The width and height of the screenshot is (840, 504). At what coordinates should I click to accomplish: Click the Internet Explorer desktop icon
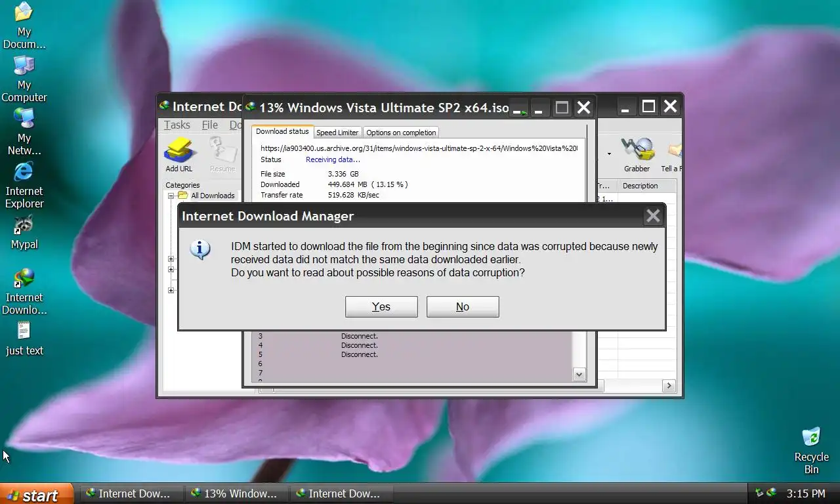pyautogui.click(x=24, y=185)
